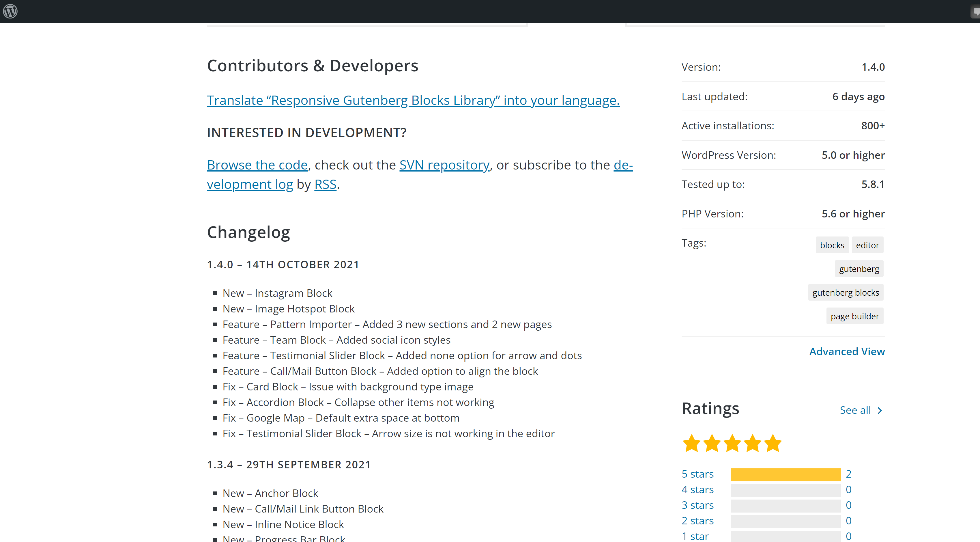Image resolution: width=980 pixels, height=542 pixels.
Task: Click Tested up to value 5.8.1
Action: coord(873,184)
